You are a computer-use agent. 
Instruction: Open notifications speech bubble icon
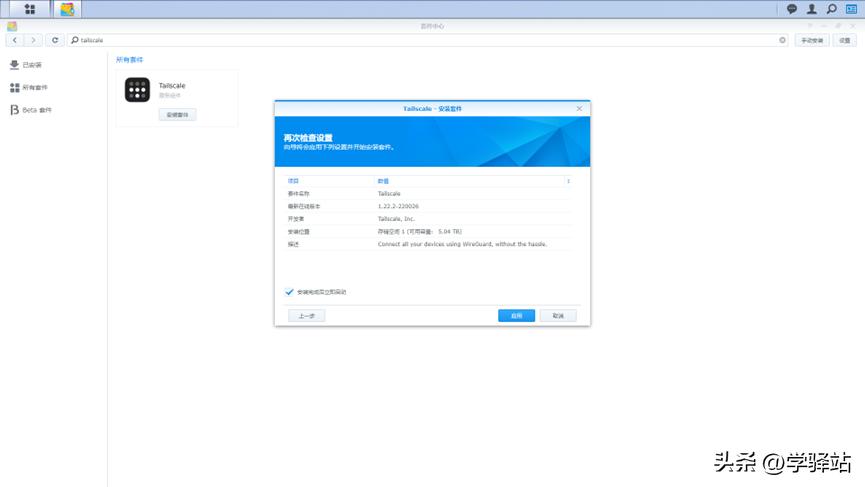coord(792,9)
